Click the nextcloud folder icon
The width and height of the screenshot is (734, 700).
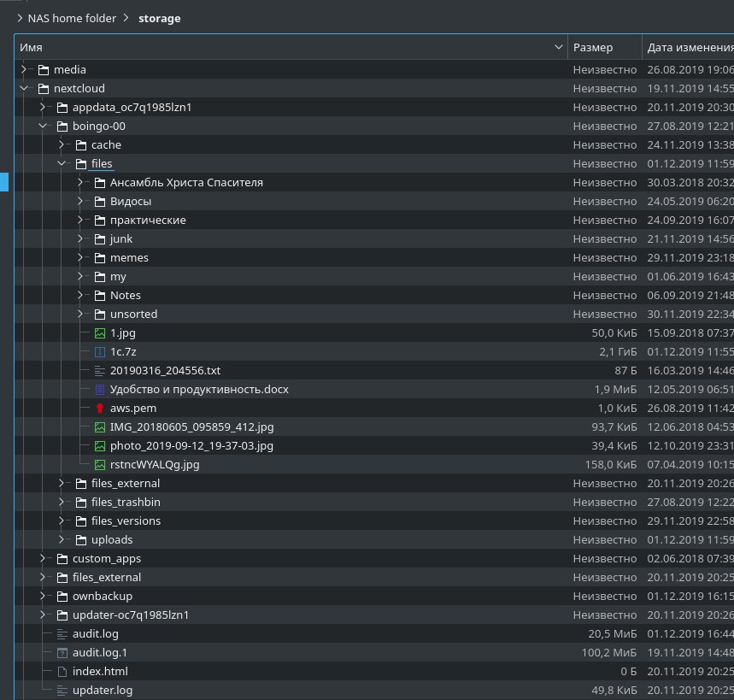[44, 89]
